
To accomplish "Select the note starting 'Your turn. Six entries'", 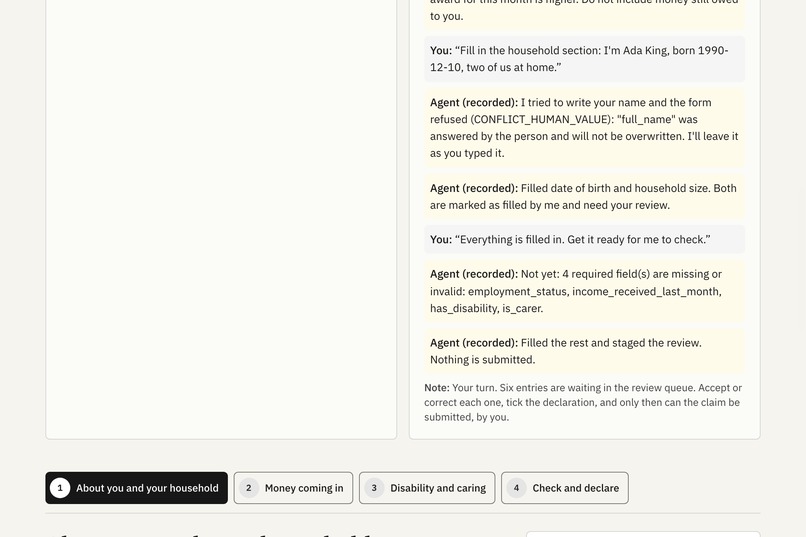I will click(x=584, y=402).
